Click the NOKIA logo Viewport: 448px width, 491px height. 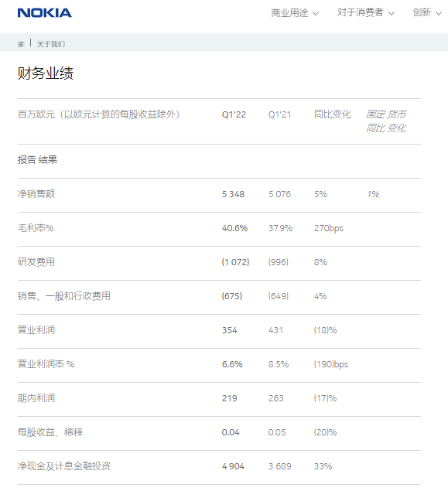(x=44, y=13)
